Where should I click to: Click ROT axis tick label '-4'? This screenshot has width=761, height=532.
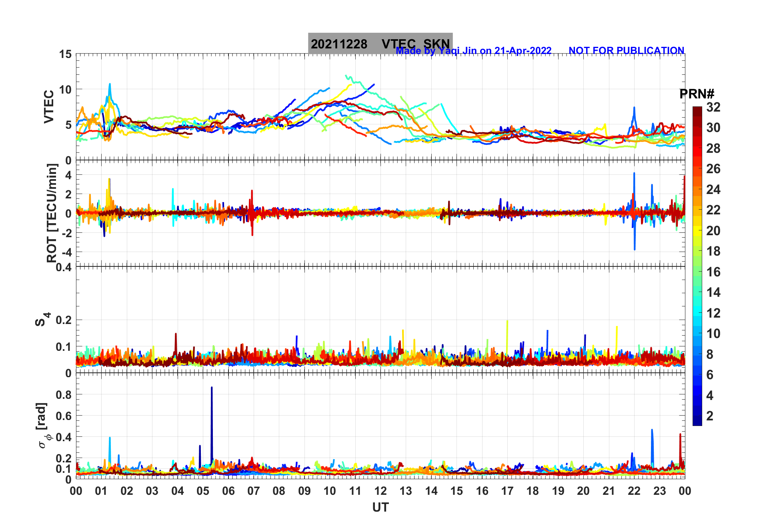66,252
